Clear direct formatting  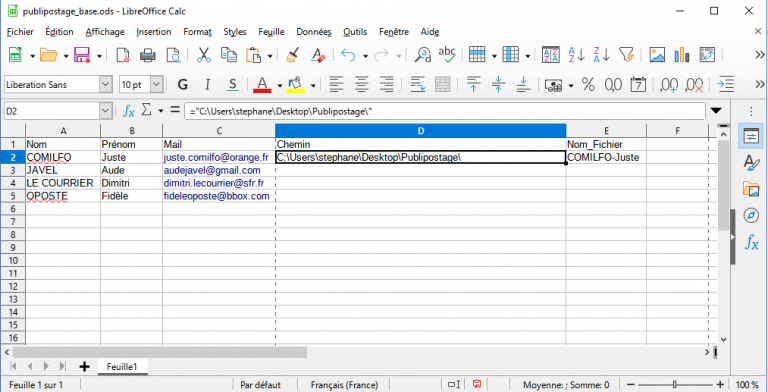[318, 55]
